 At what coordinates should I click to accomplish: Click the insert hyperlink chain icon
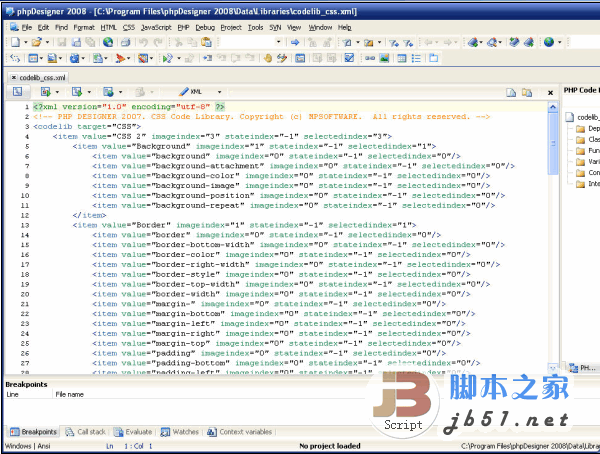point(370,58)
